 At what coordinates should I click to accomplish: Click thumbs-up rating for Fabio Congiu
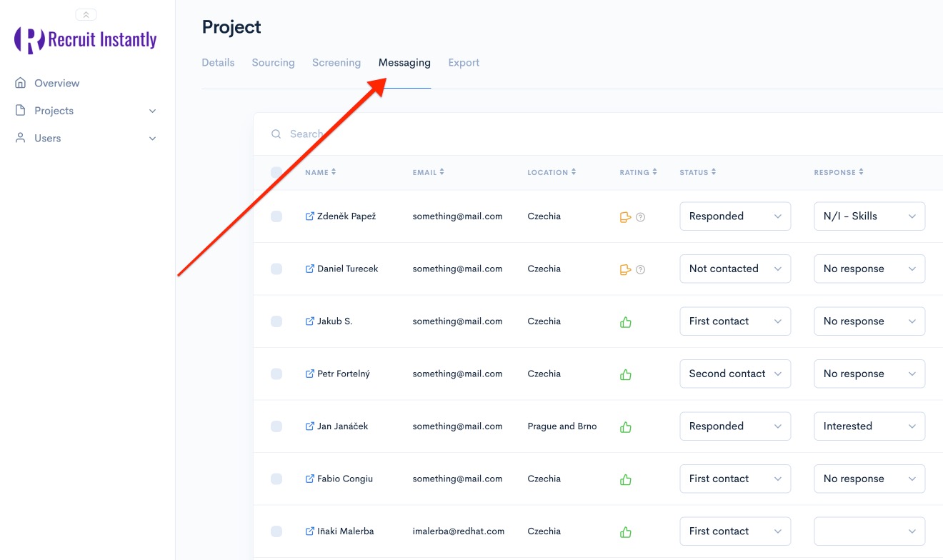[x=626, y=479]
